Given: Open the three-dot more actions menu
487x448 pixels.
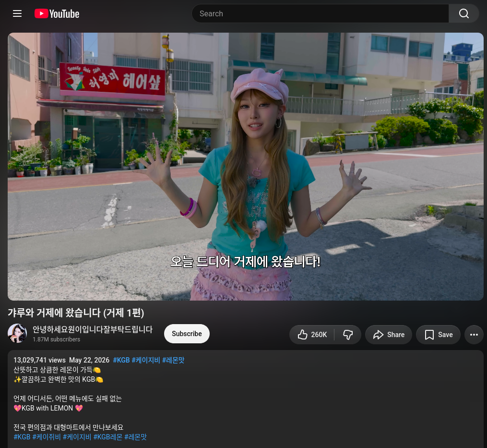Looking at the screenshot, I should pos(474,335).
